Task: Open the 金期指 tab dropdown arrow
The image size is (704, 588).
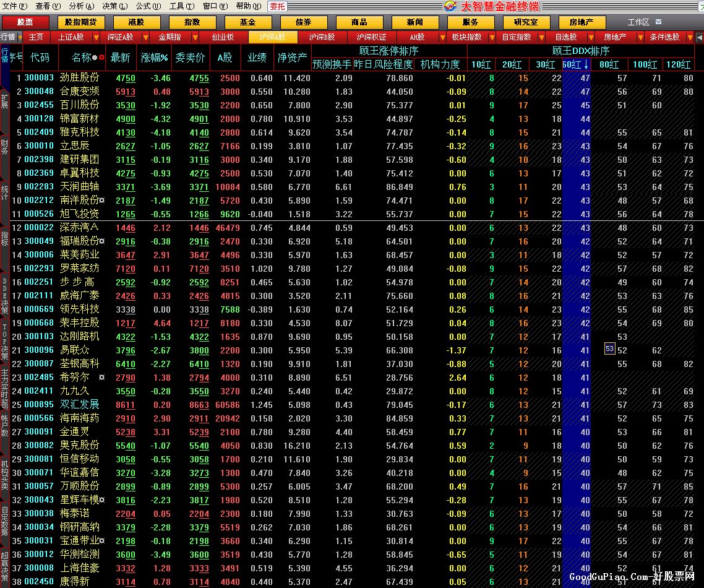Action: [x=195, y=37]
